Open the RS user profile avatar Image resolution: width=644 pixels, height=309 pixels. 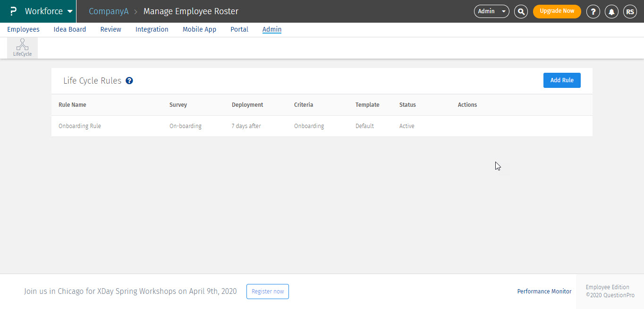(630, 11)
